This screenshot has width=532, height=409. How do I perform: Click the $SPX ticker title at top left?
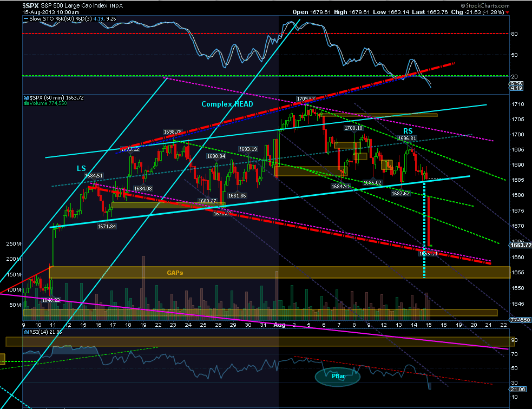pyautogui.click(x=30, y=5)
